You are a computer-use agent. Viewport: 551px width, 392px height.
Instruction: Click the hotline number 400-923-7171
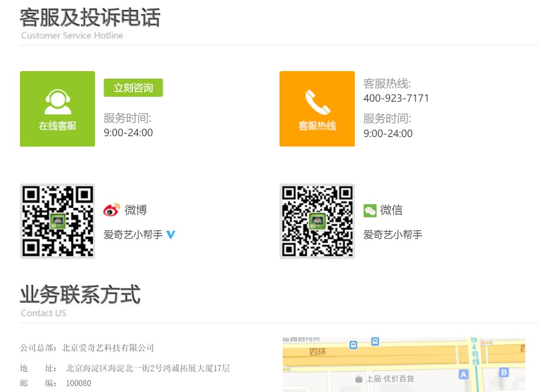pyautogui.click(x=396, y=98)
